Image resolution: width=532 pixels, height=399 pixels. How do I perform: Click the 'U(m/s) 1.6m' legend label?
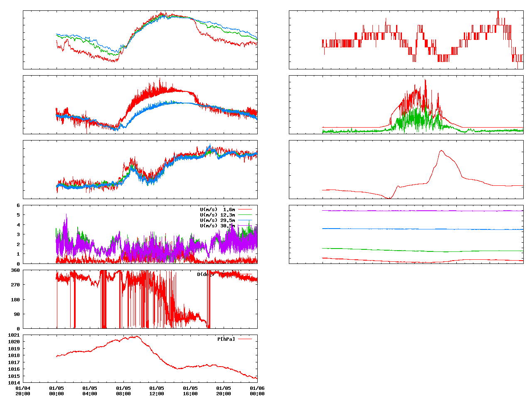pos(217,209)
